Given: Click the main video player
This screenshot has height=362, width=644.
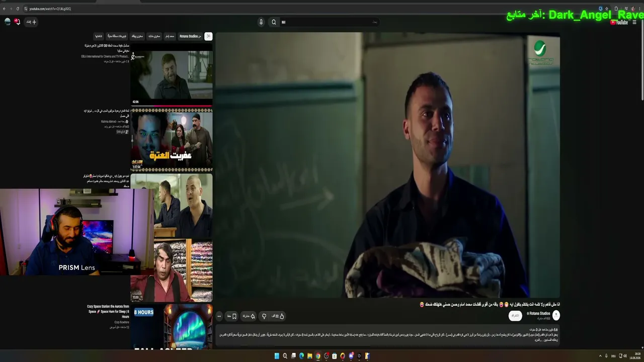Looking at the screenshot, I should [387, 165].
